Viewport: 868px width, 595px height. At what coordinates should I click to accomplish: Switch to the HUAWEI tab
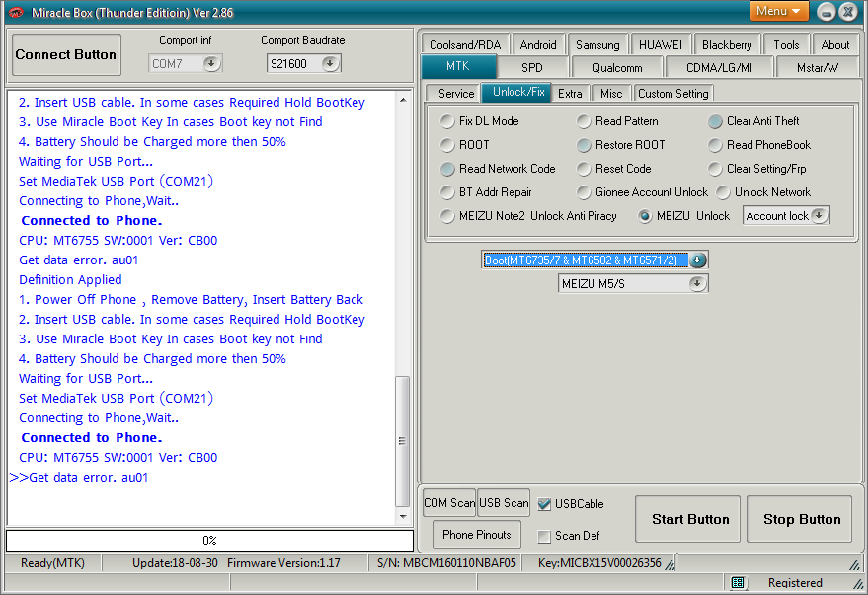[661, 44]
